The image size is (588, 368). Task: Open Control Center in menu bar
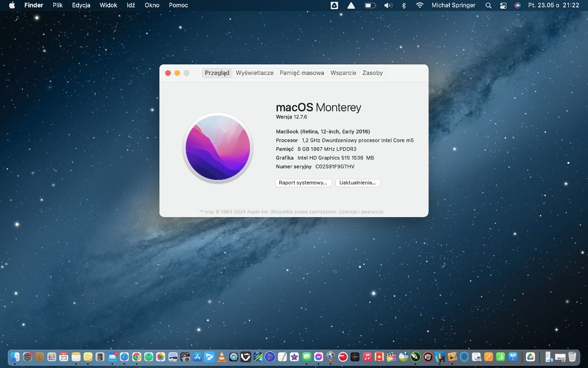(x=503, y=6)
